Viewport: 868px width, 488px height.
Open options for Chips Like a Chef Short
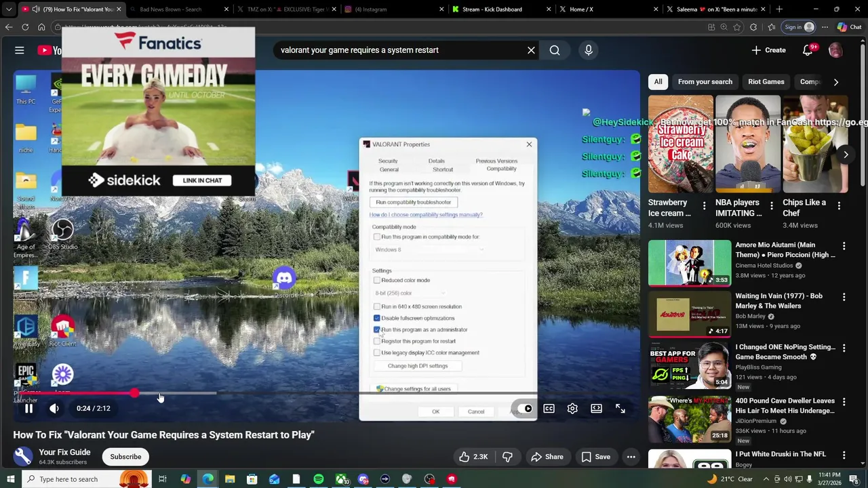click(839, 205)
